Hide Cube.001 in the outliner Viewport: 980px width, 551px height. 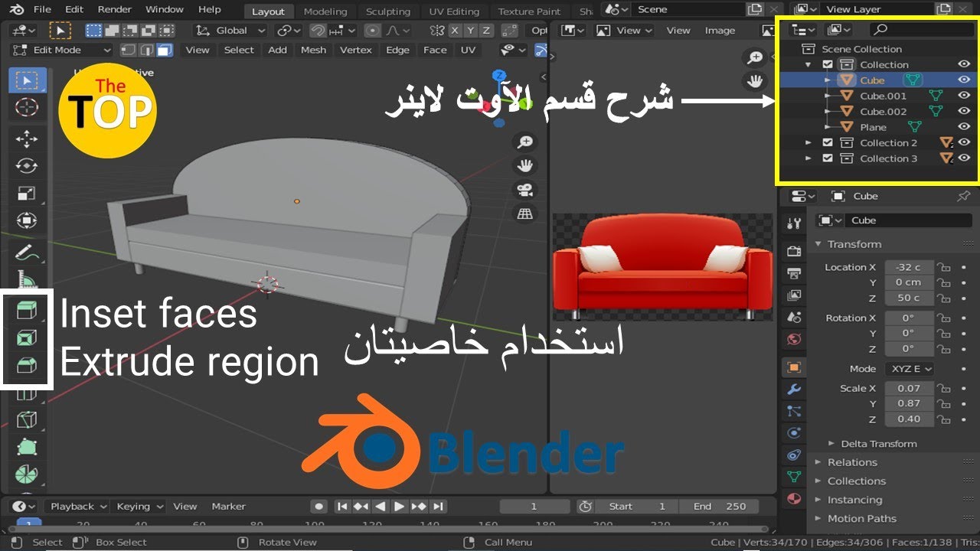click(x=964, y=96)
